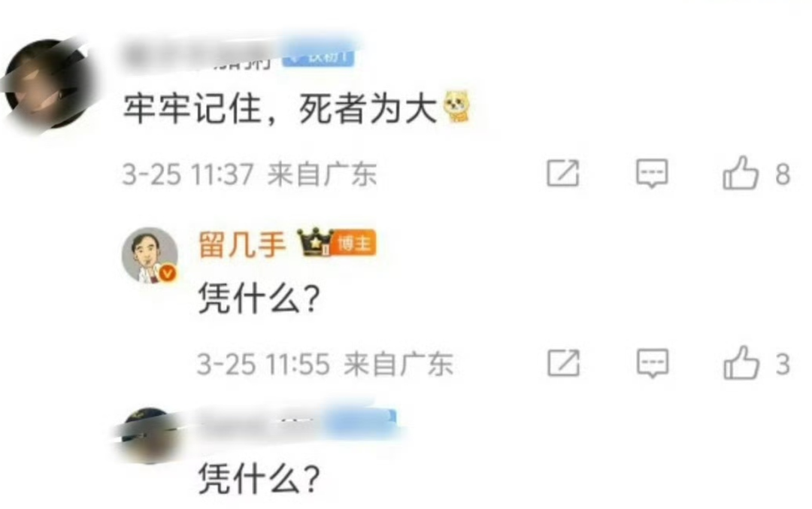
Task: Reply to the 死者为大 comment
Action: point(652,174)
